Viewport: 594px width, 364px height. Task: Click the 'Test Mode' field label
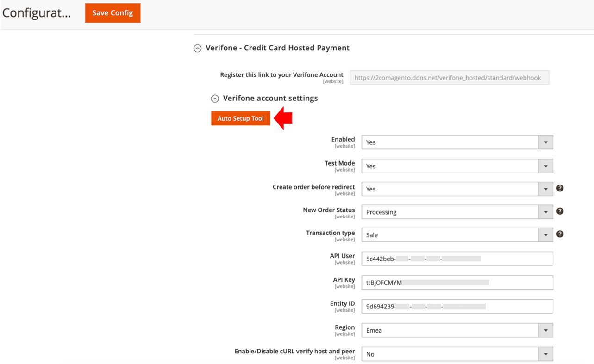pyautogui.click(x=340, y=163)
